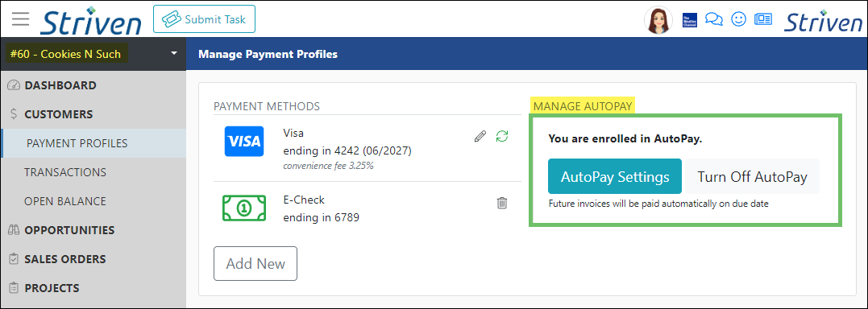Click the Striven logo at top left
Screen dimensions: 868x309
coord(91,20)
